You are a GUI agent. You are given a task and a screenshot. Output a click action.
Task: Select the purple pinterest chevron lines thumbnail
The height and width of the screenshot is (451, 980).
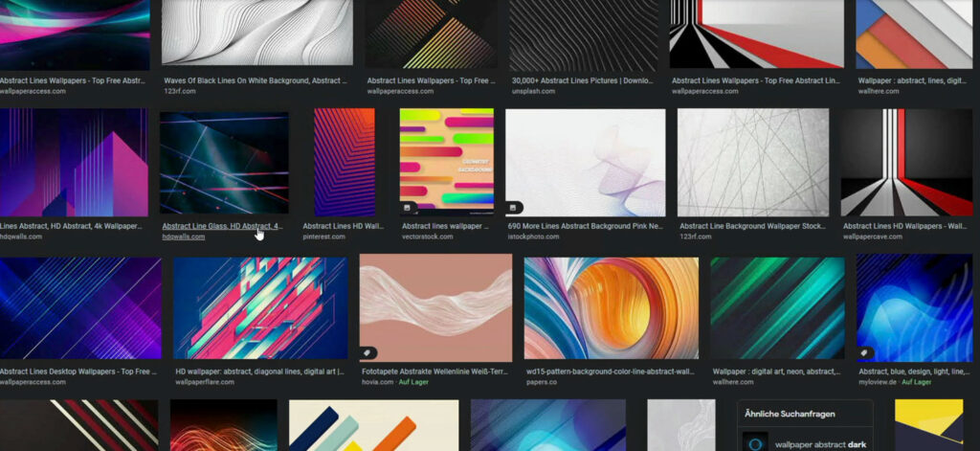(x=345, y=161)
